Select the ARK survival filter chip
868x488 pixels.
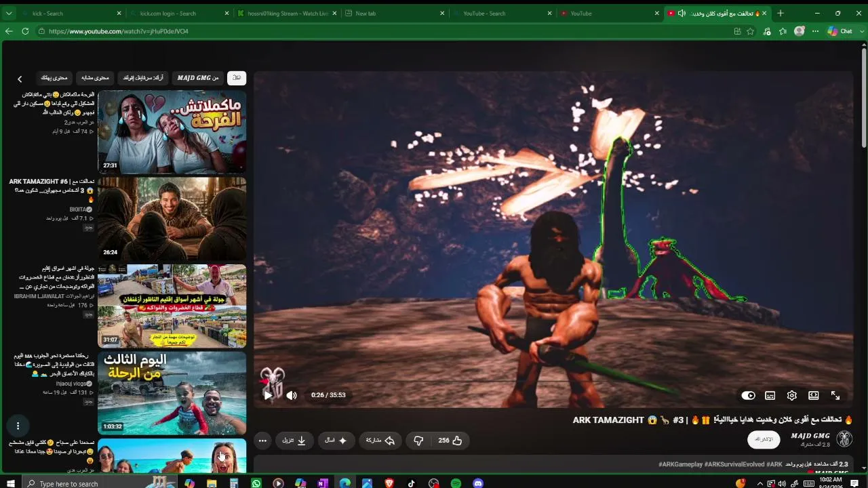143,78
